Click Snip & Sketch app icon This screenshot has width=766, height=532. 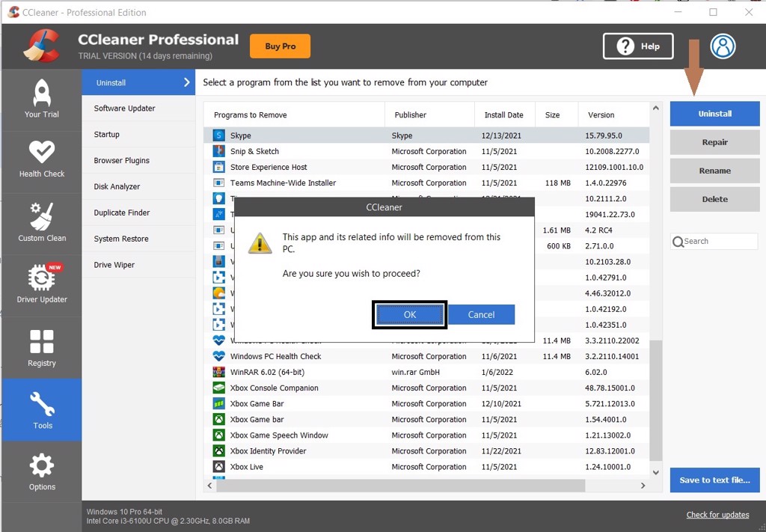click(x=219, y=151)
